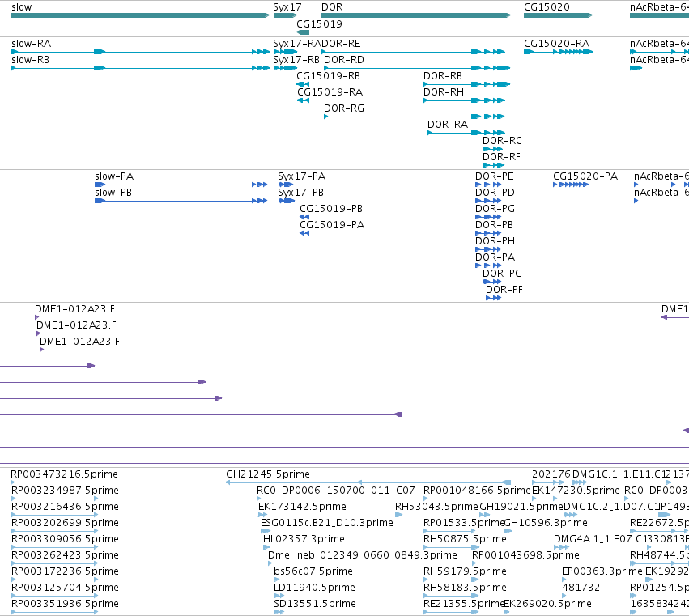Select the DOR gene feature
Viewport: 689px width, 616px height.
416,15
